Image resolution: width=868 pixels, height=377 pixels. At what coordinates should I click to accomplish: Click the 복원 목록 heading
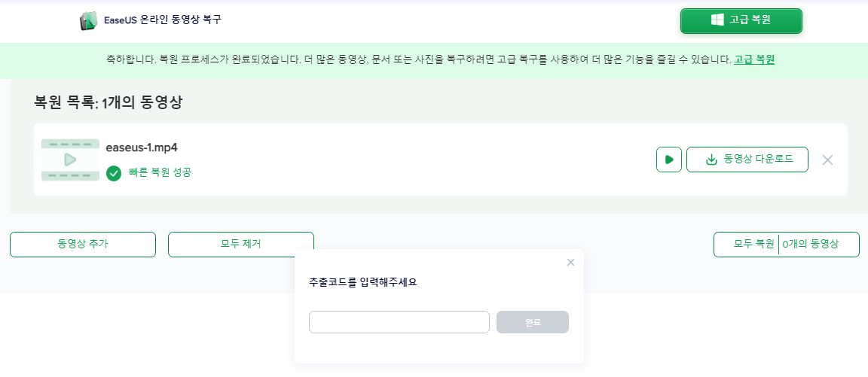point(108,103)
